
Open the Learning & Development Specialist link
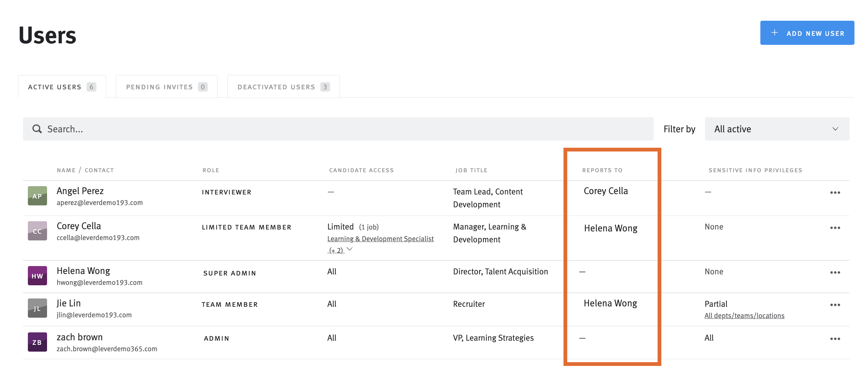(x=380, y=238)
